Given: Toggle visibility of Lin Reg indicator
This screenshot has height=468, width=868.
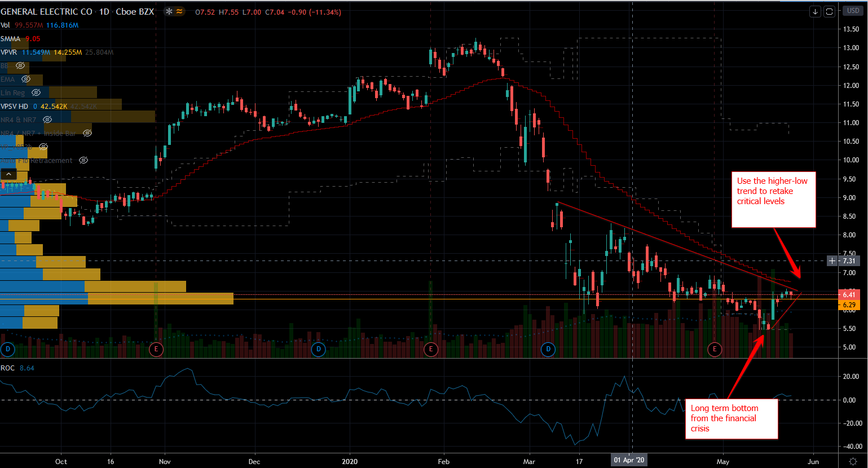Looking at the screenshot, I should tap(36, 92).
